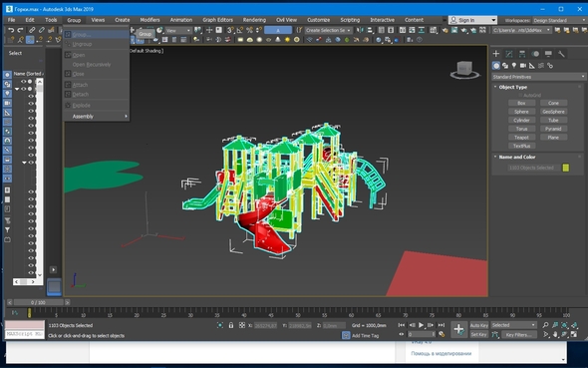Toggle Auto Key mode
588x368 pixels.
[x=479, y=325]
